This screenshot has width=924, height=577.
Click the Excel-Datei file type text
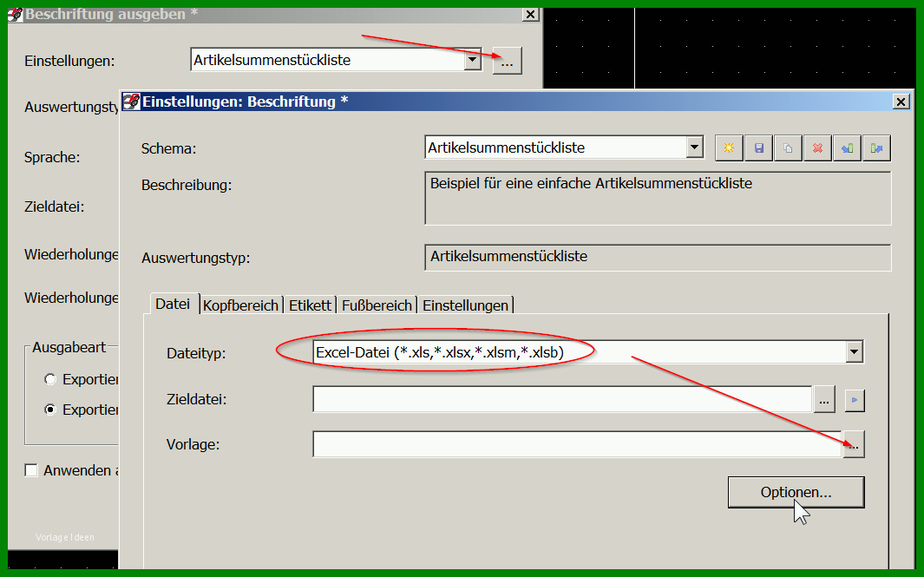click(x=440, y=352)
